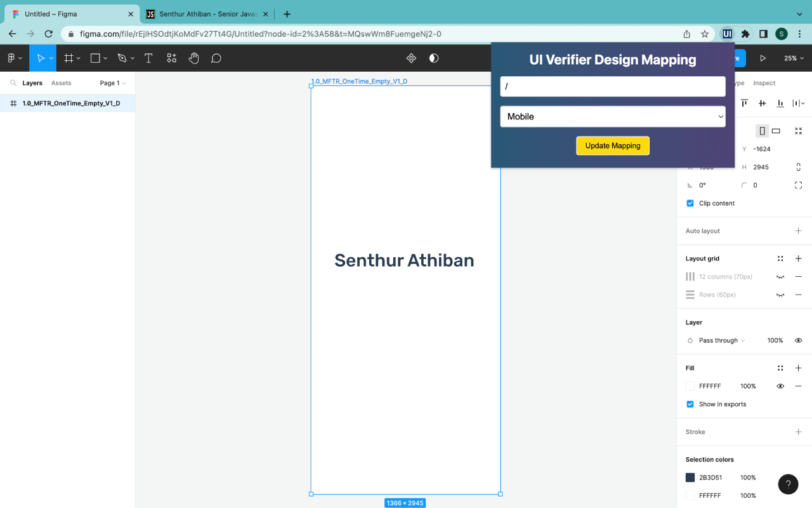This screenshot has height=508, width=812.
Task: Click the Present play icon
Action: 763,58
